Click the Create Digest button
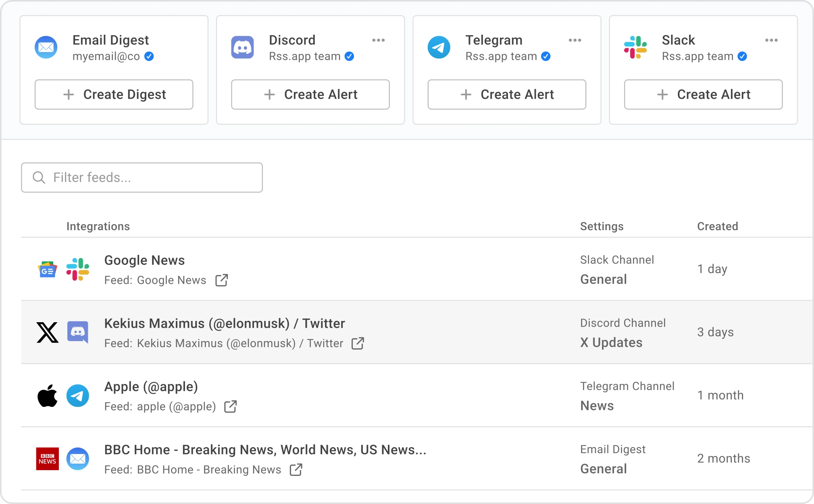Screen dimensions: 814x504 point(114,94)
